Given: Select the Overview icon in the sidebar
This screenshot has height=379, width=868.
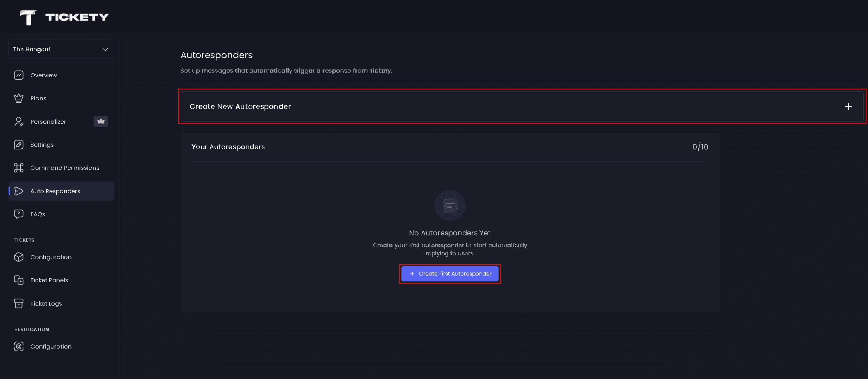Looking at the screenshot, I should tap(19, 75).
